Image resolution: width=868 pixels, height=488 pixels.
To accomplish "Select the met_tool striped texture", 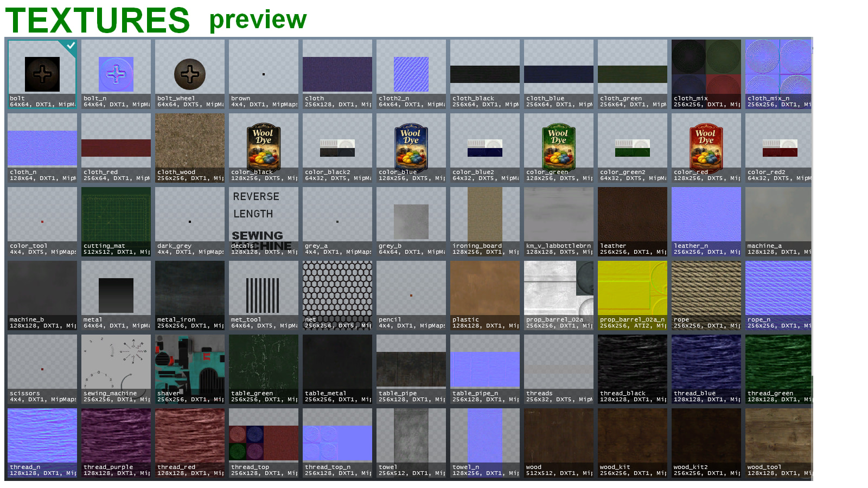I will pos(264,296).
